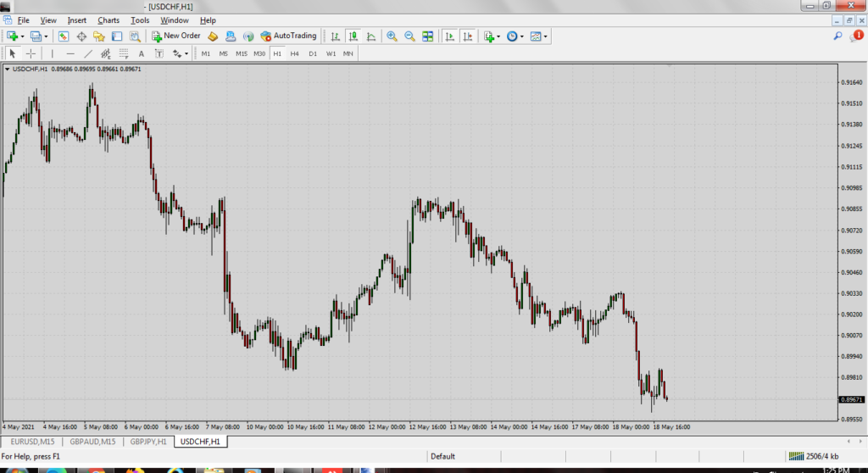
Task: Click the Zoom In magnifier icon
Action: pos(392,36)
